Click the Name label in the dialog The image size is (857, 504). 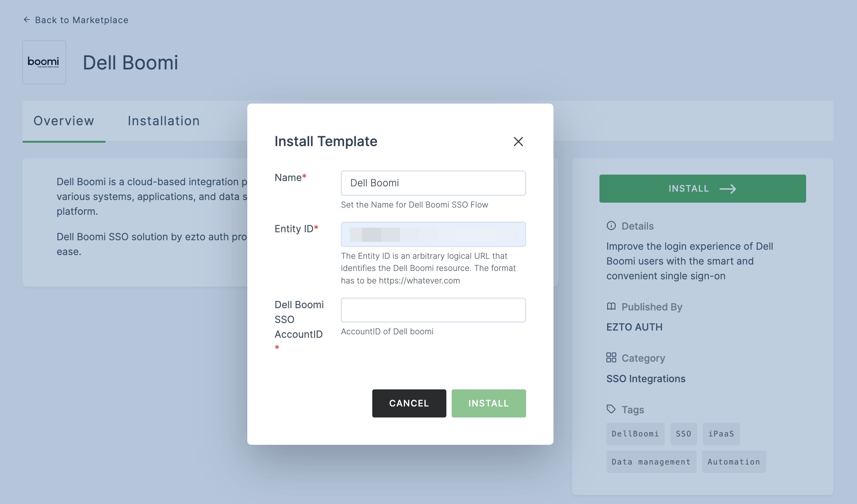(290, 178)
